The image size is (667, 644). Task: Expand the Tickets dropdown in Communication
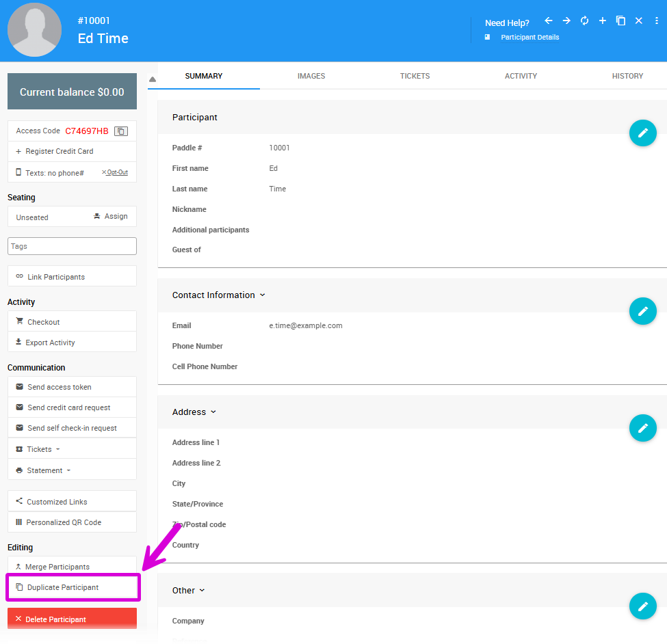pos(42,449)
